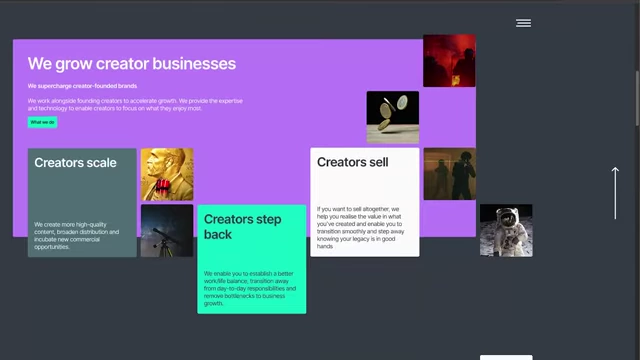The image size is (640, 360).
Task: Open the 'Creators sell' card
Action: [x=365, y=202]
